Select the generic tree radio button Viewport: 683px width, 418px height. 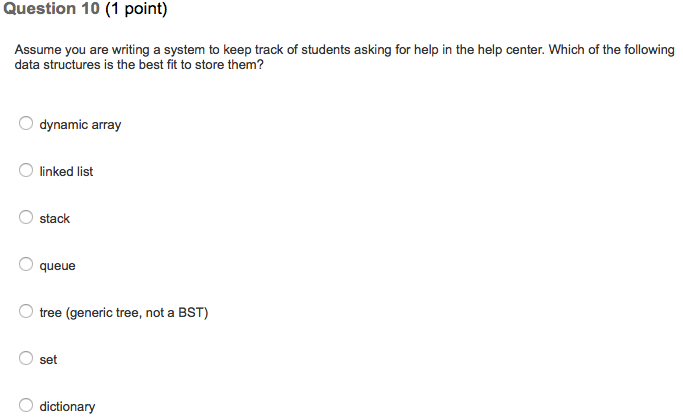[x=26, y=311]
